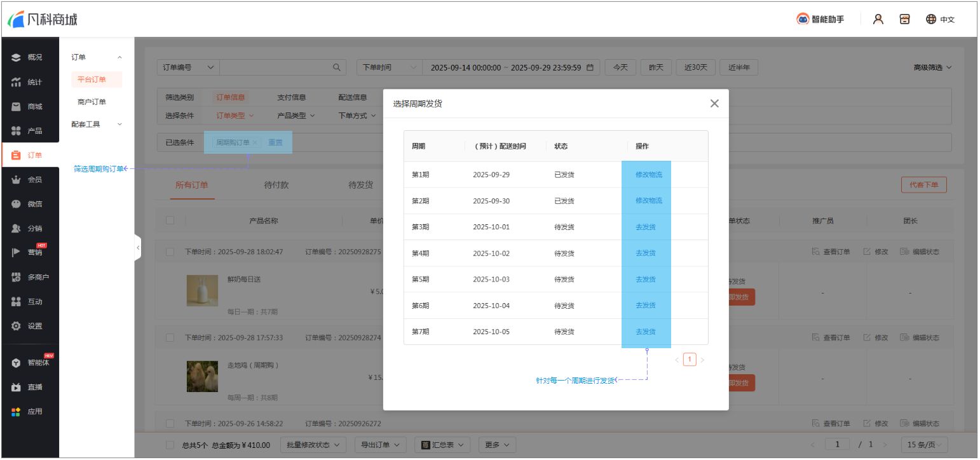Screen dimensions: 980x460
Task: Click the 鲜奶每日送 product thumbnail
Action: [202, 290]
